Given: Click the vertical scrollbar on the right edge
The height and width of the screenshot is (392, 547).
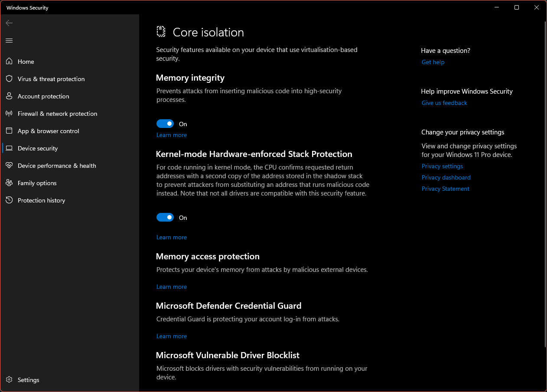Looking at the screenshot, I should point(545,184).
